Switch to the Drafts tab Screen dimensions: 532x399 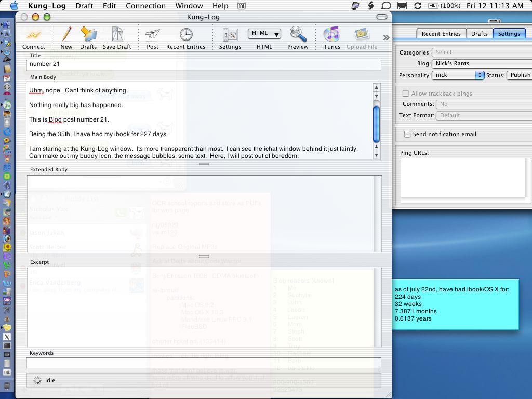(479, 34)
